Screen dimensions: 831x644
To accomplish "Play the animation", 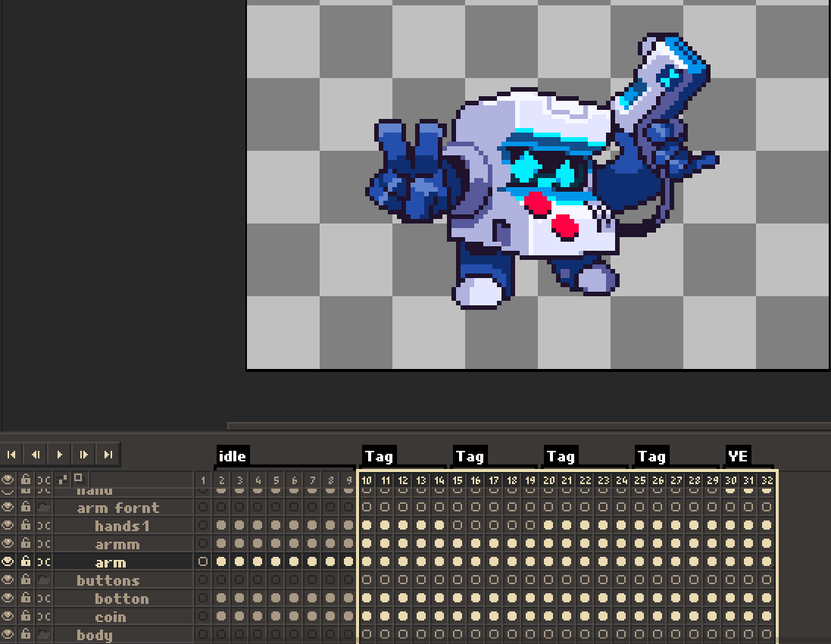I will pos(60,455).
